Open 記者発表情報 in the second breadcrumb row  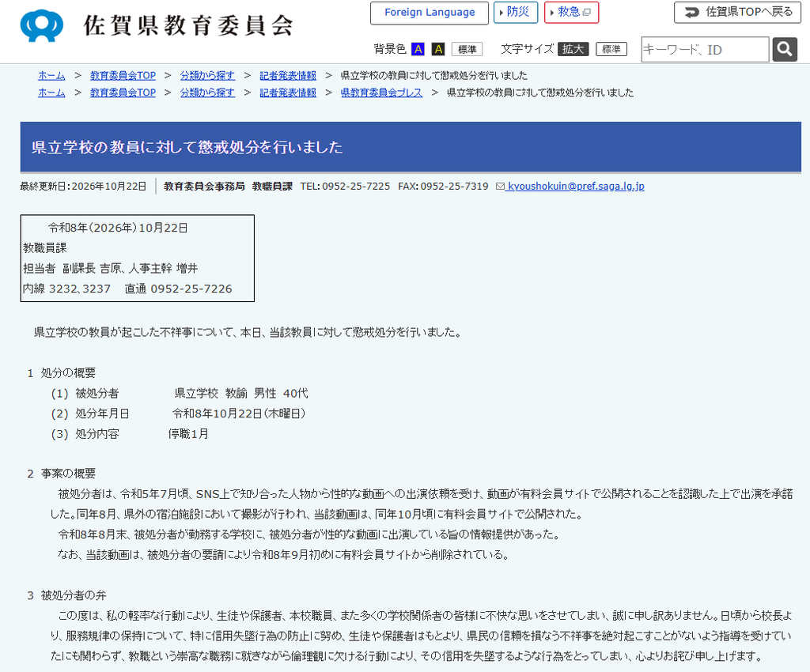[x=288, y=92]
